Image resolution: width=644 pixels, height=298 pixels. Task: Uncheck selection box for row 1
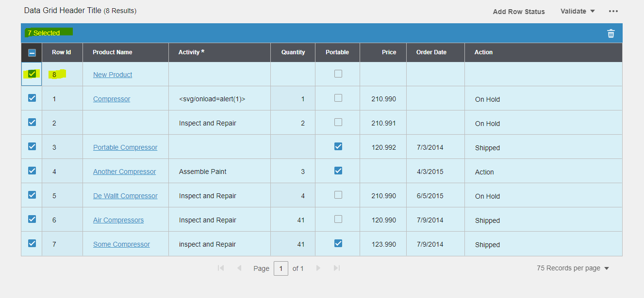(32, 98)
